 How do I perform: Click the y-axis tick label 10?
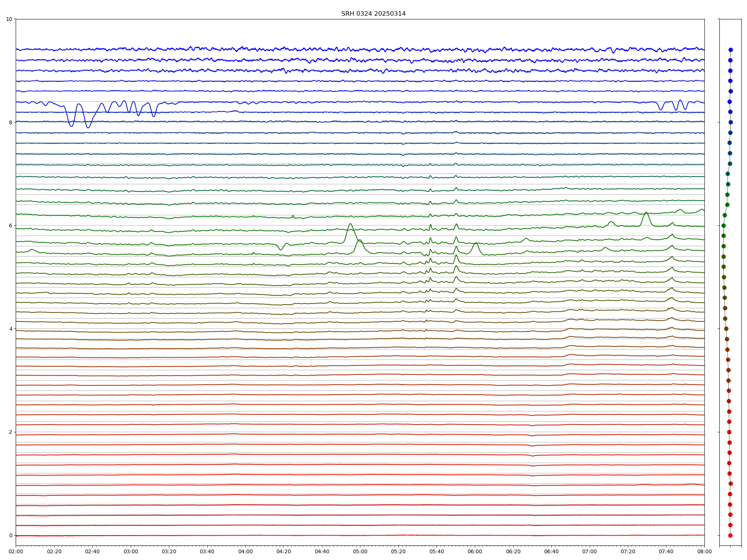coord(9,19)
